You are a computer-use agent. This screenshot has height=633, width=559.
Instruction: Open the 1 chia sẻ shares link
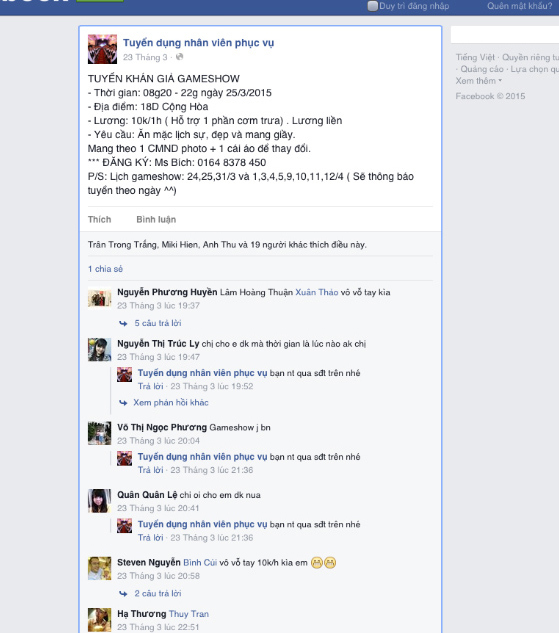[105, 269]
